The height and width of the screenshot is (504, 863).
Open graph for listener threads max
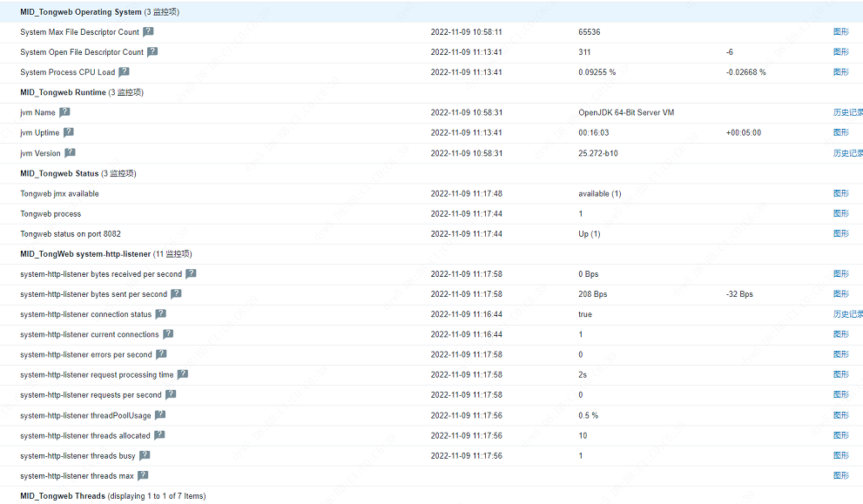click(841, 476)
